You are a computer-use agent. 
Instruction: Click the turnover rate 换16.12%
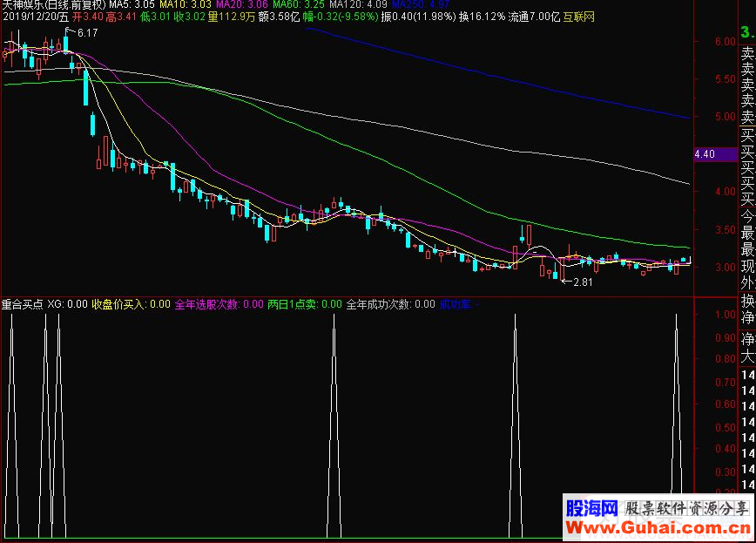click(x=483, y=17)
